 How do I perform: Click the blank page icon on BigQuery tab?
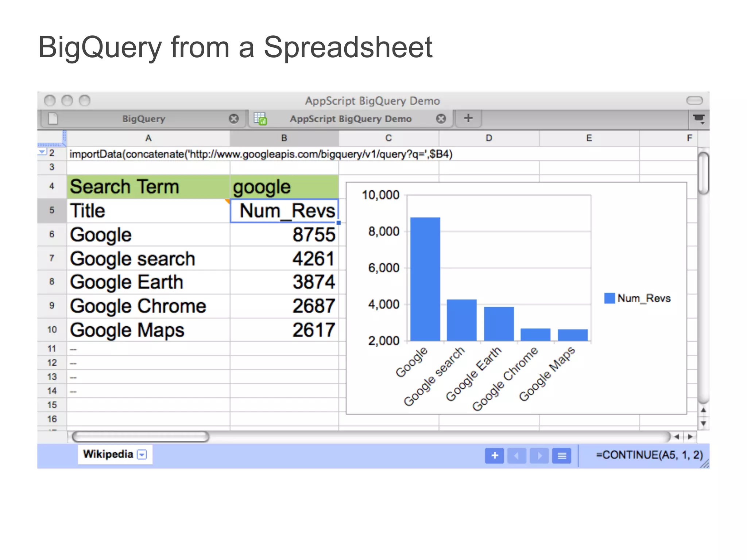(53, 118)
